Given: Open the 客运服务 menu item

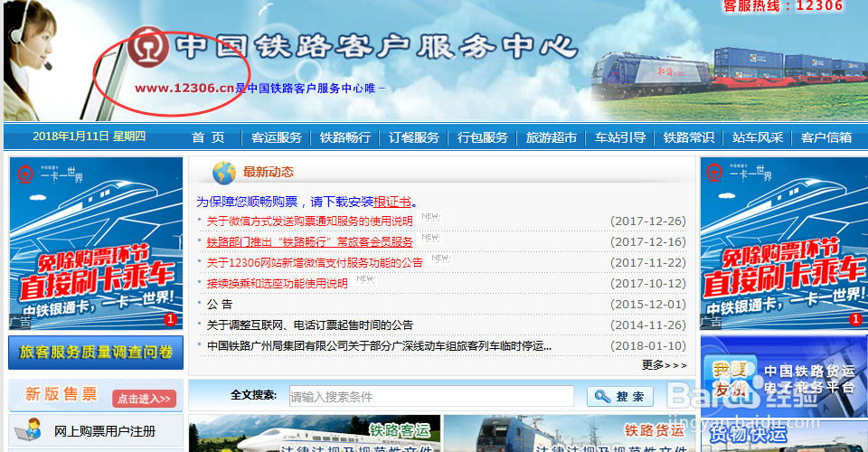Looking at the screenshot, I should [277, 137].
